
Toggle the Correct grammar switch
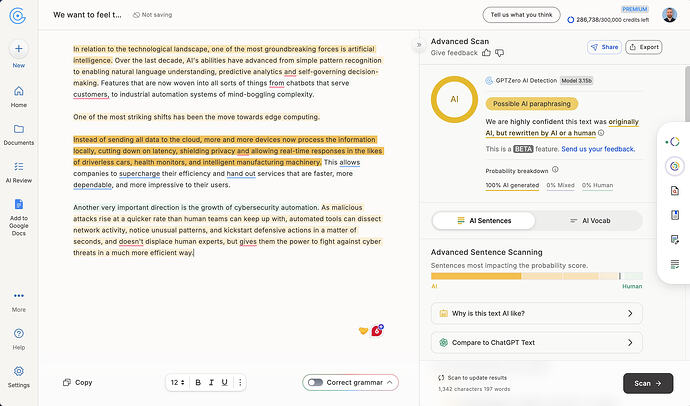315,382
